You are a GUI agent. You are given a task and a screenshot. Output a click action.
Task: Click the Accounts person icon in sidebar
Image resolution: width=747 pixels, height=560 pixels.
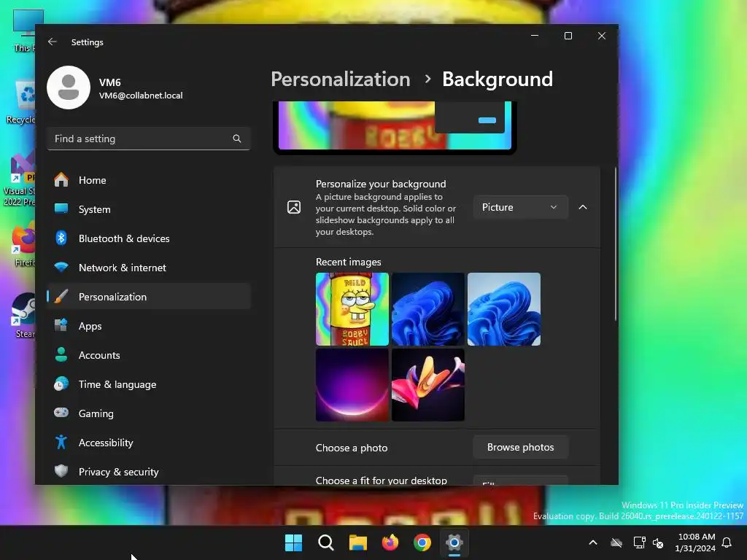pos(61,355)
